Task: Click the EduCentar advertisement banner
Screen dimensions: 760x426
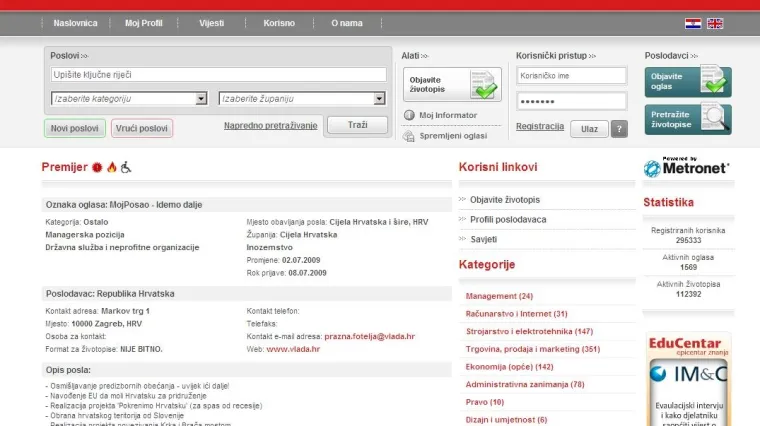Action: tap(688, 379)
